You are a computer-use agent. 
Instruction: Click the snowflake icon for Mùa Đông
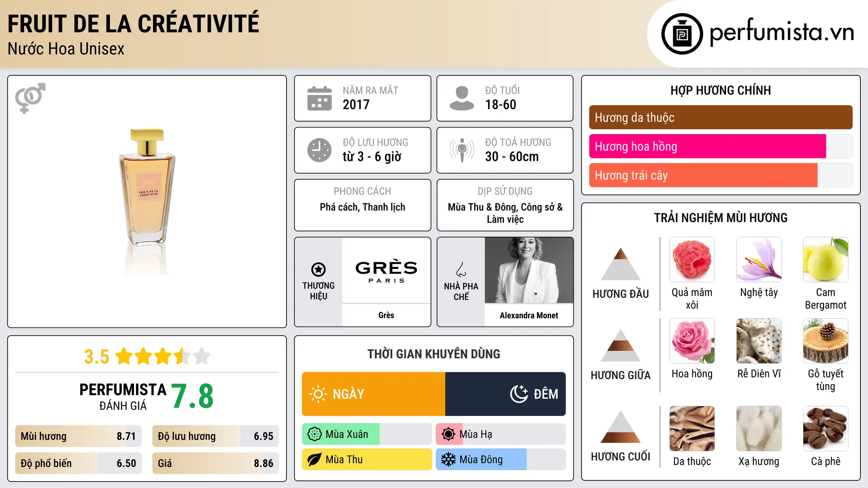(x=448, y=460)
